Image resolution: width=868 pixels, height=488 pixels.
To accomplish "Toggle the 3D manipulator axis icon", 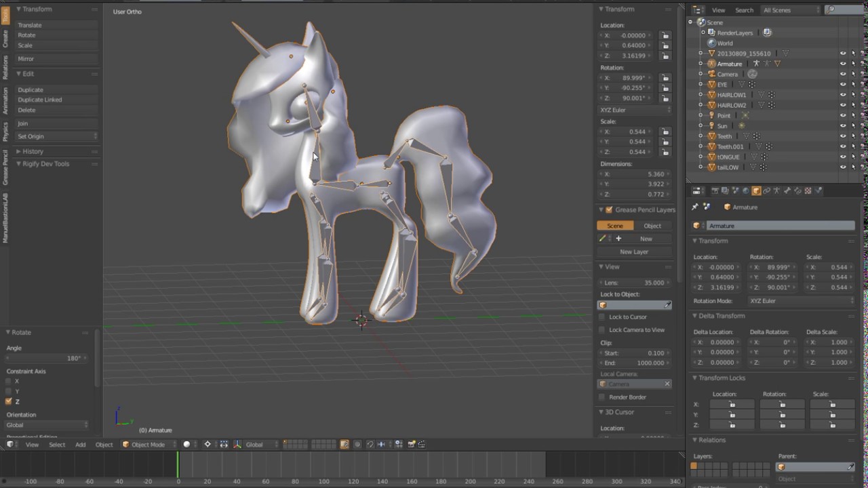I will [237, 445].
